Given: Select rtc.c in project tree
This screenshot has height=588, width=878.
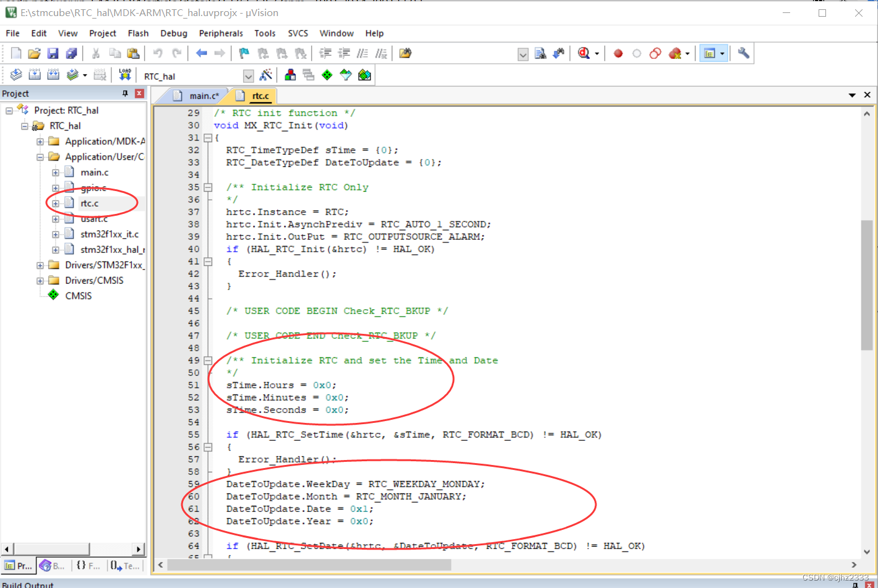Looking at the screenshot, I should coord(90,203).
